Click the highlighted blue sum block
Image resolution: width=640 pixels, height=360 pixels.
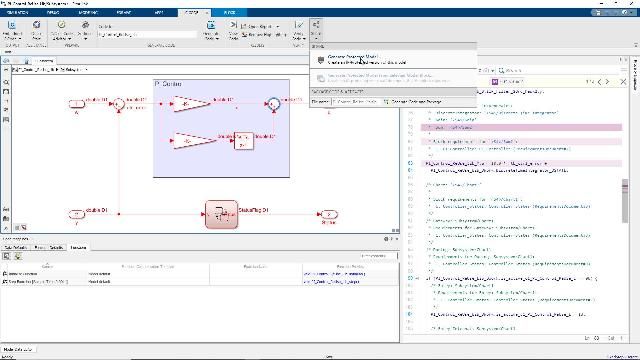tap(273, 104)
